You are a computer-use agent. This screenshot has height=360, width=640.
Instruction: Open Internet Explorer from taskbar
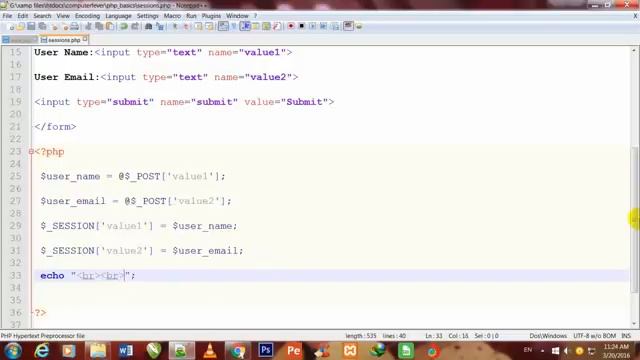pyautogui.click(x=42, y=351)
